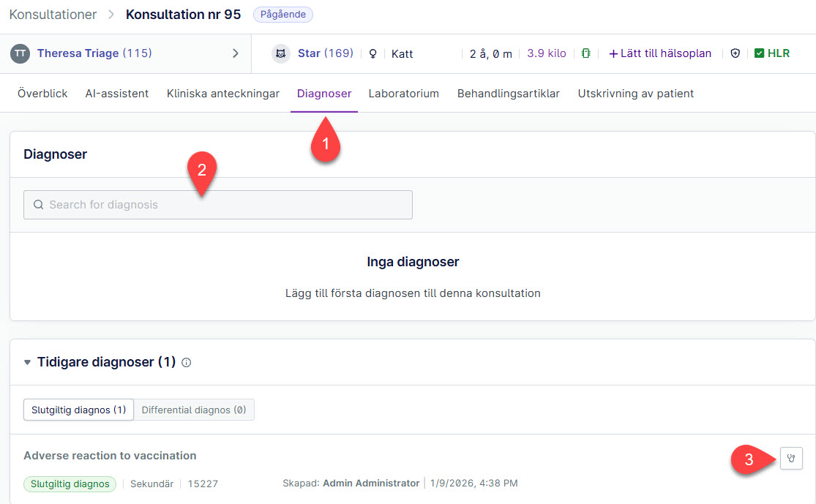Click the female gender symbol icon

point(373,53)
